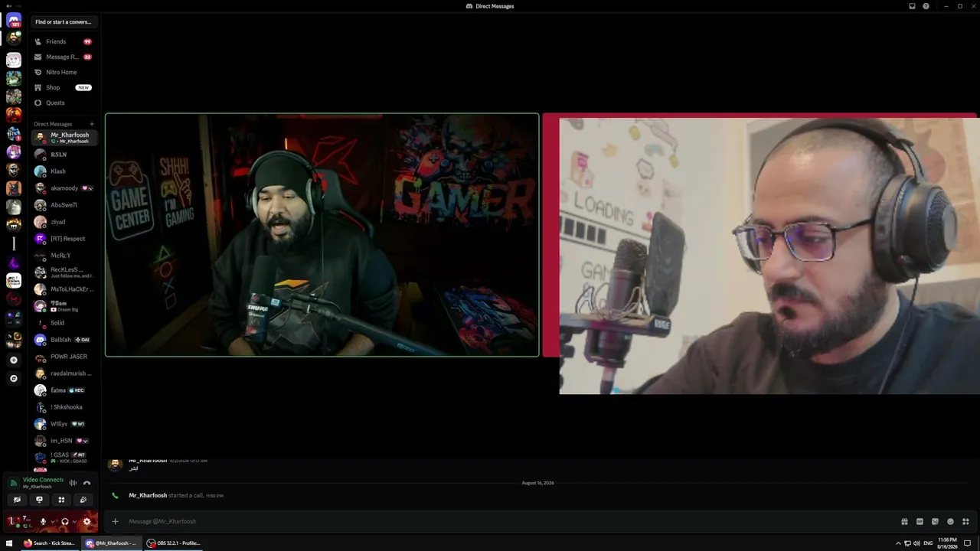Navigate back with the title bar arrow
Viewport: 980px width, 551px height.
pos(8,6)
